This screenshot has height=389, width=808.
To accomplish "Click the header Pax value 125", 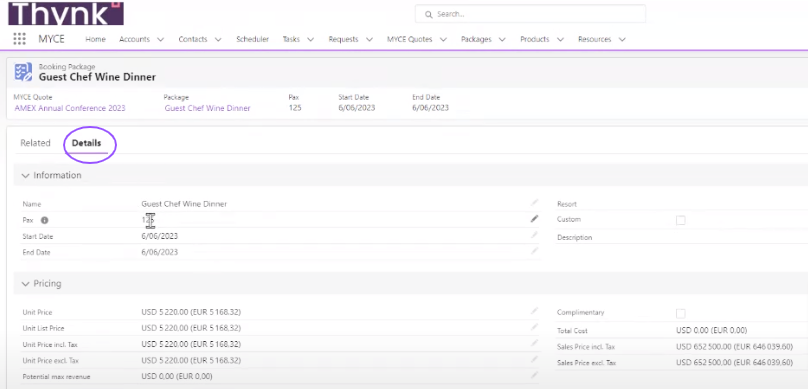I will coord(295,108).
